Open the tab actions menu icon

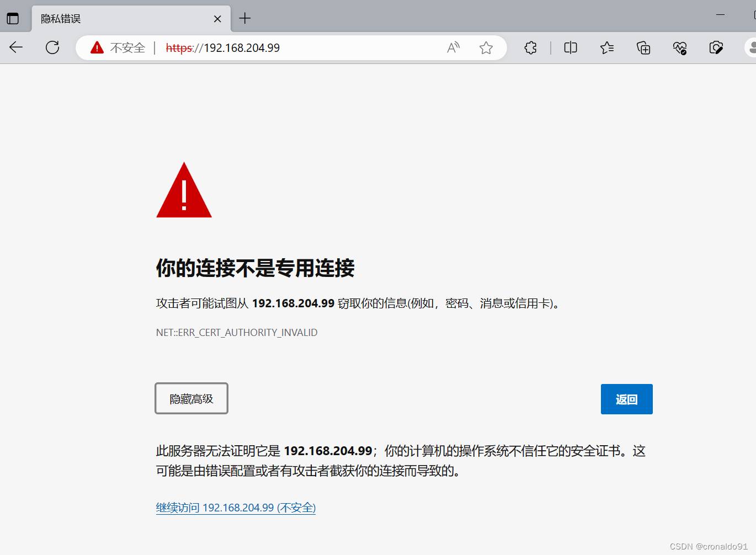pos(13,19)
